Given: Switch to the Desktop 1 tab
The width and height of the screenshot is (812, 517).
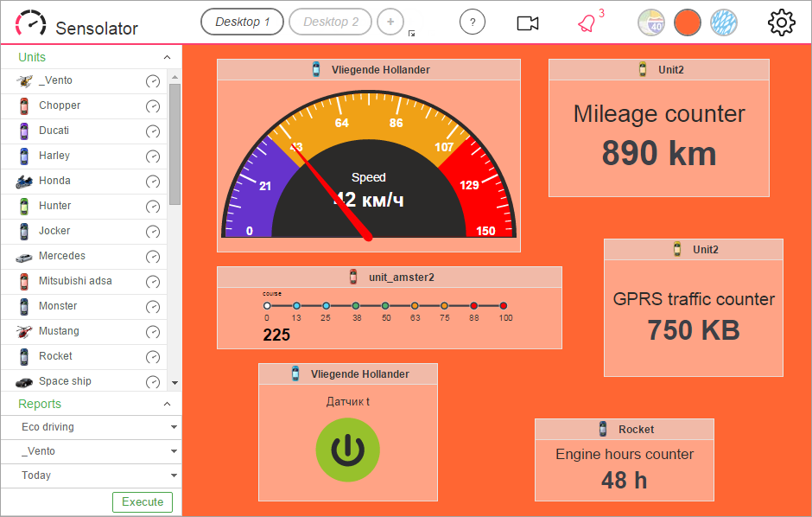Looking at the screenshot, I should (x=242, y=22).
